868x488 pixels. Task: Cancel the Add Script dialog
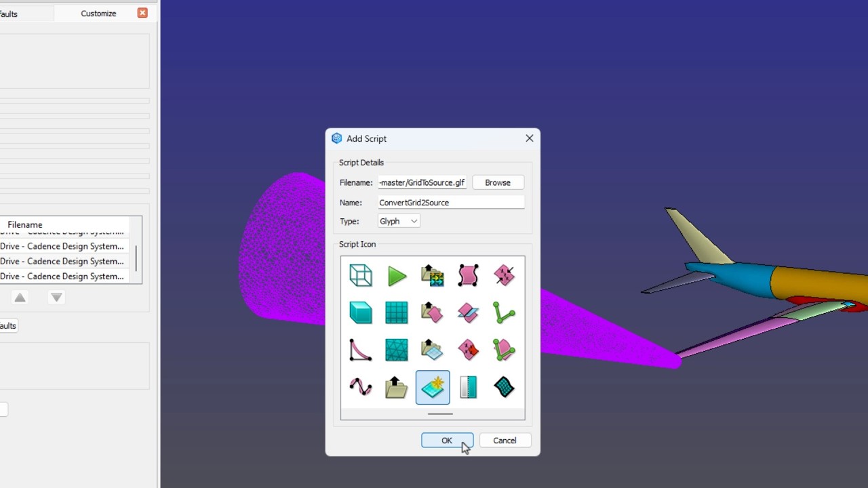tap(505, 441)
